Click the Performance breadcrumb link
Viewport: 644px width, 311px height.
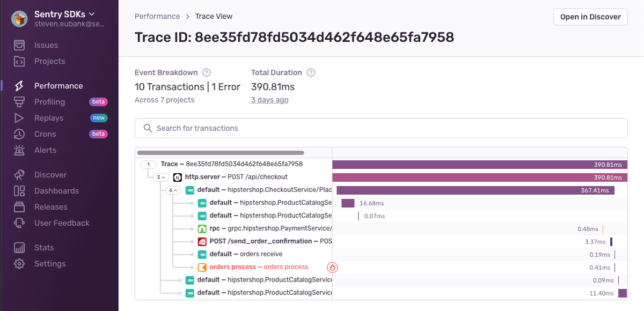157,17
